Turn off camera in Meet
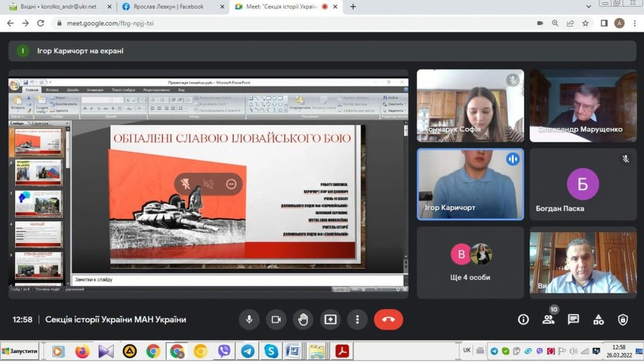This screenshot has height=362, width=644. click(x=275, y=319)
